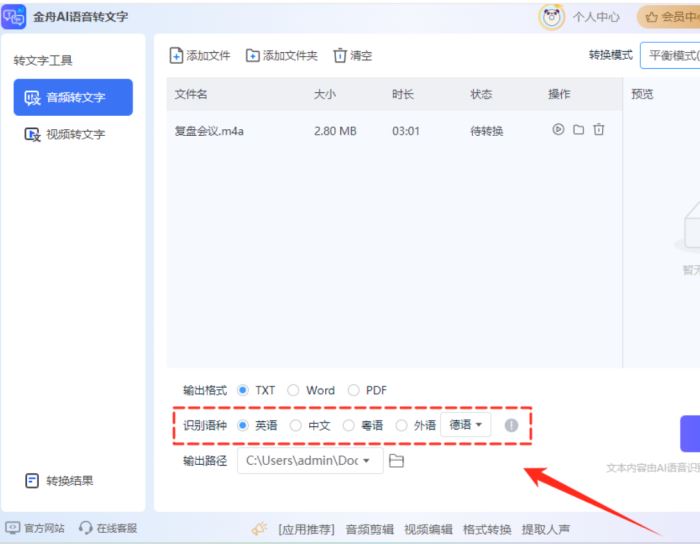Open recommended app 视频编辑
This screenshot has width=700, height=544.
[x=428, y=529]
